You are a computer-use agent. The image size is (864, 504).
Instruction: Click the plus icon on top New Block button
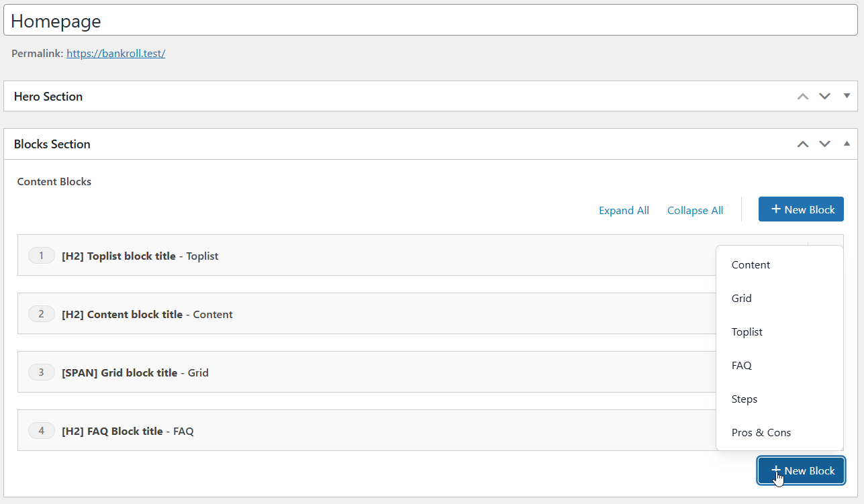(x=777, y=209)
